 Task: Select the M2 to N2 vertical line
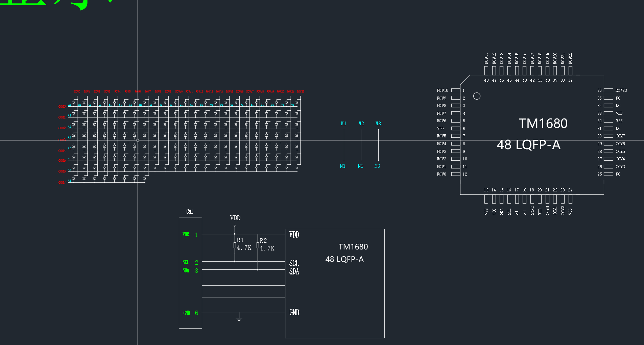point(362,145)
